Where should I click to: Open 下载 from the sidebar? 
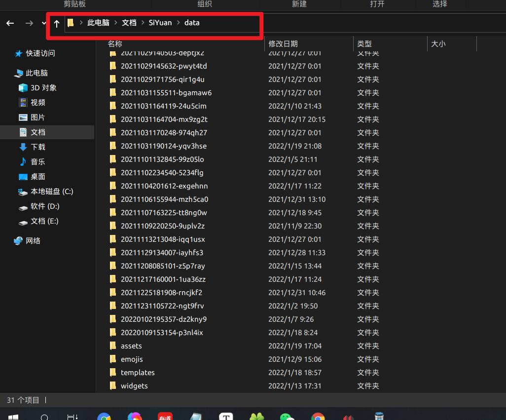[x=37, y=147]
